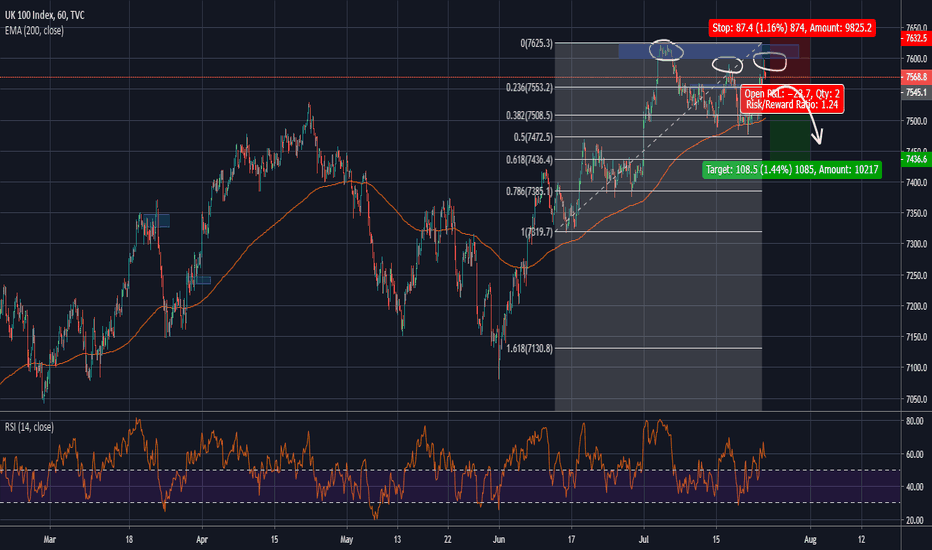
Task: Select the blue resistance zone rectangle near 7600
Action: point(709,51)
